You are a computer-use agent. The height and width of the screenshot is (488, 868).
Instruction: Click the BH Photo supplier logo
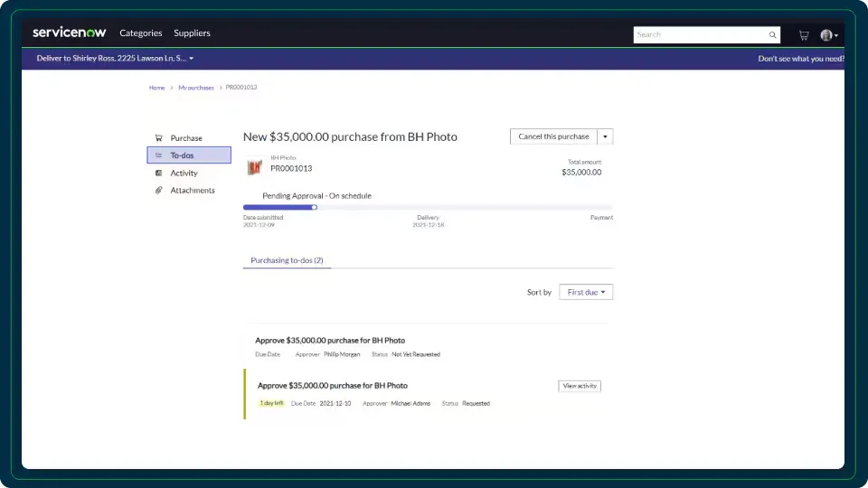point(255,166)
